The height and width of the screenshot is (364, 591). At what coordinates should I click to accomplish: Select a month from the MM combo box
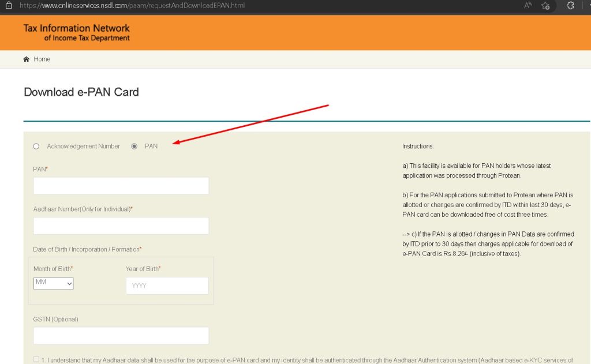point(53,283)
